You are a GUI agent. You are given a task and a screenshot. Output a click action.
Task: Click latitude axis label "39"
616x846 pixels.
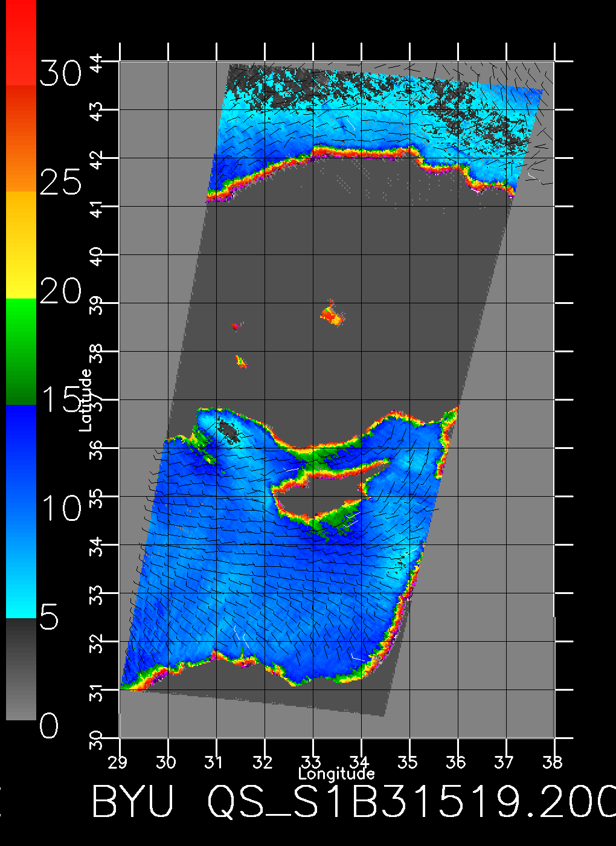(x=97, y=304)
